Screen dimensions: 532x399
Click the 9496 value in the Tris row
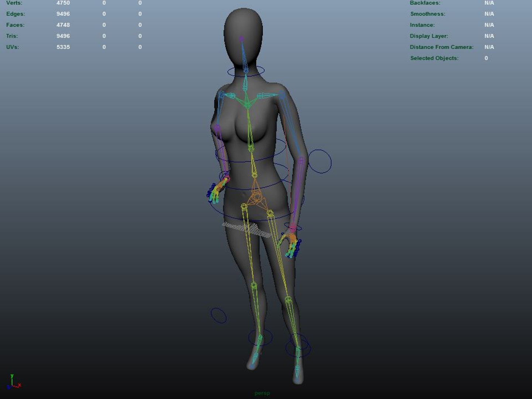[x=63, y=36]
